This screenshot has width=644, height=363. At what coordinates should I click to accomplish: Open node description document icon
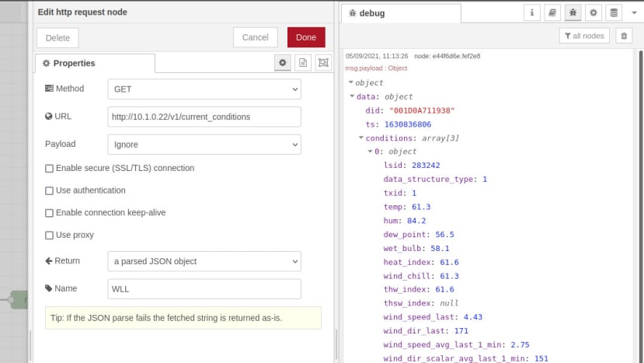pos(303,62)
